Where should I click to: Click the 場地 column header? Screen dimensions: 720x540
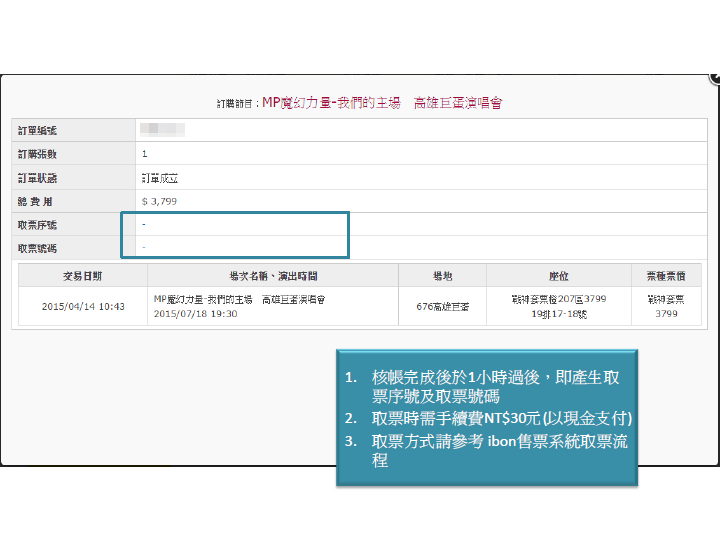pyautogui.click(x=442, y=275)
